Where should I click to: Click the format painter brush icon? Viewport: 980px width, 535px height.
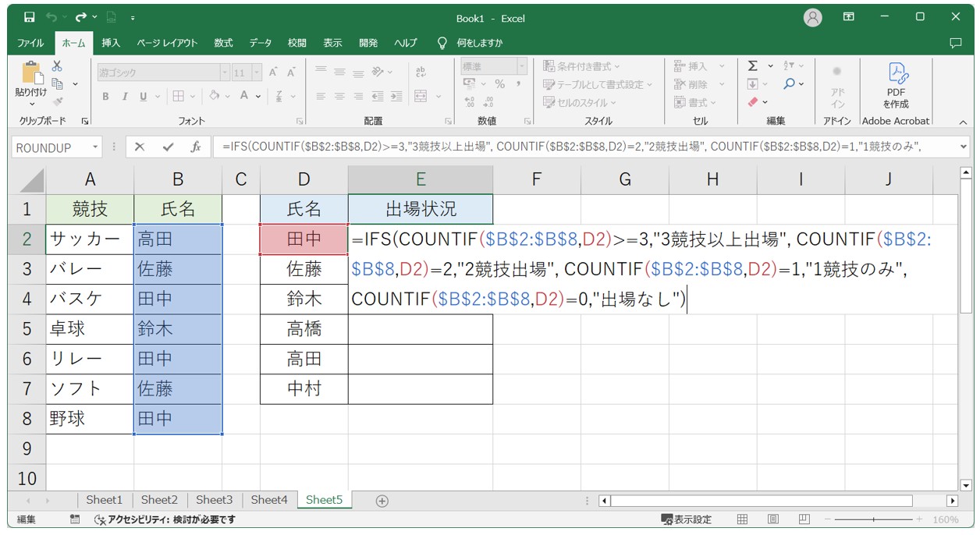[x=57, y=101]
